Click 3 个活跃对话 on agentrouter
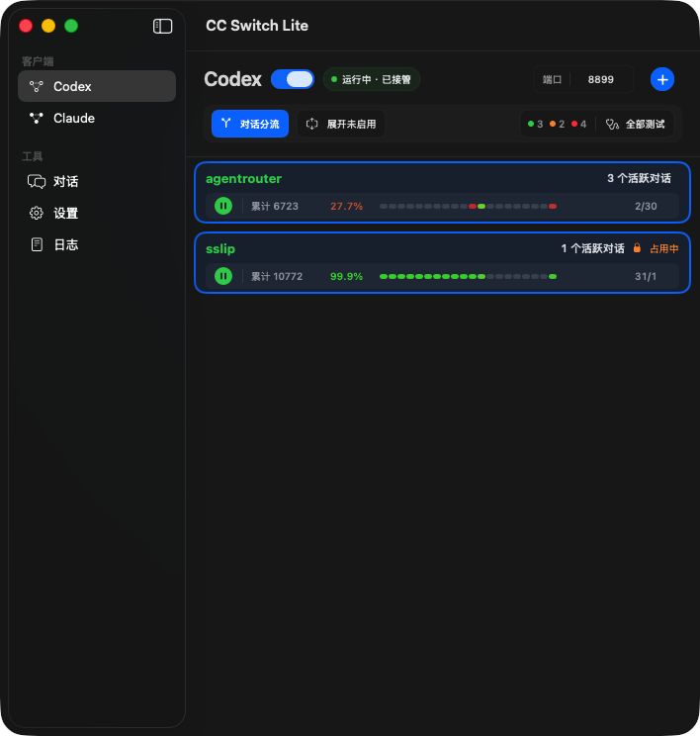Screen dimensions: 700x736 click(x=639, y=178)
